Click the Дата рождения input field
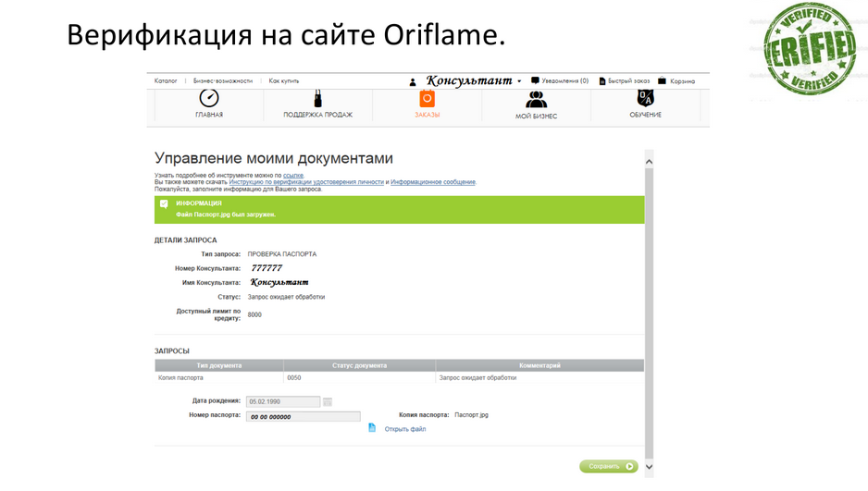This screenshot has height=491, width=868. [x=283, y=401]
